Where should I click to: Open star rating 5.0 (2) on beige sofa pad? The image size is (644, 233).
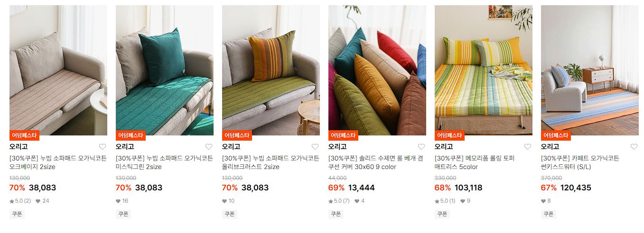20,201
